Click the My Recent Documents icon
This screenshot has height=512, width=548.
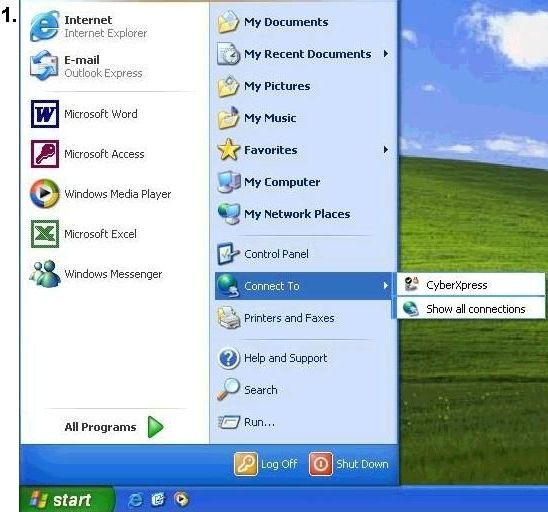point(228,54)
